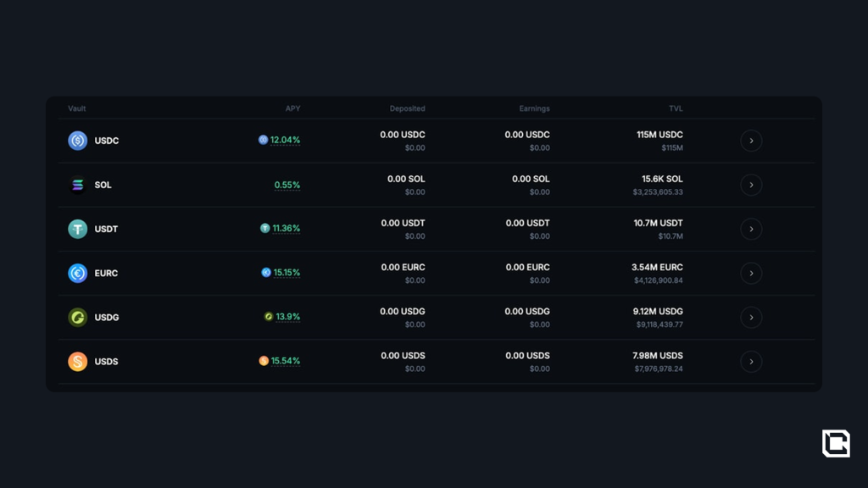Click the small reward icon beside 12.04% APY

[263, 140]
